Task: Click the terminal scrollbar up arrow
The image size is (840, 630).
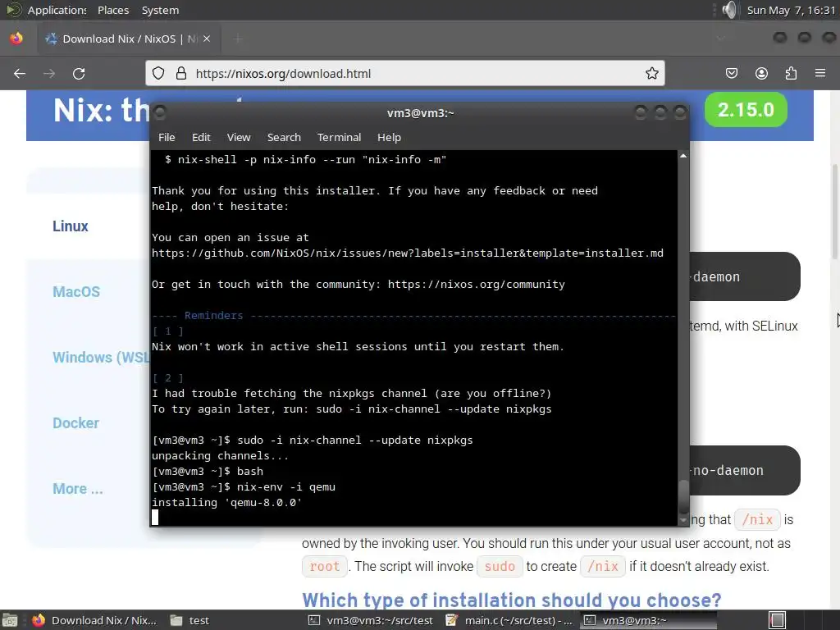Action: (x=683, y=156)
